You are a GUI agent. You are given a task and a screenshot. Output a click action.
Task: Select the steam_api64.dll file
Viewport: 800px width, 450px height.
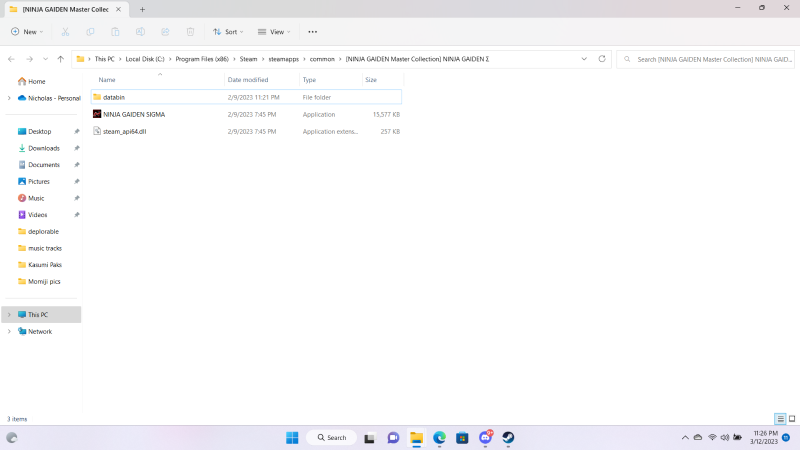pos(246,132)
